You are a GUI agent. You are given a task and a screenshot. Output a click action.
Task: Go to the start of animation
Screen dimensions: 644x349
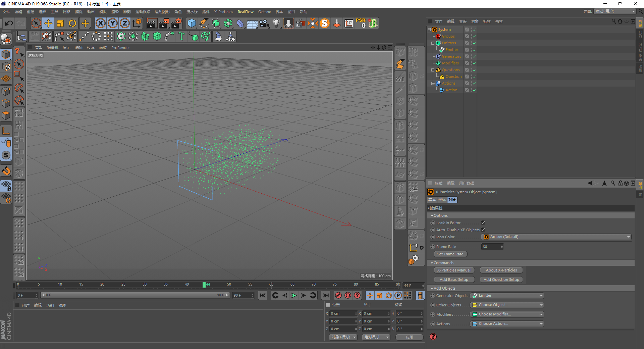(x=263, y=295)
